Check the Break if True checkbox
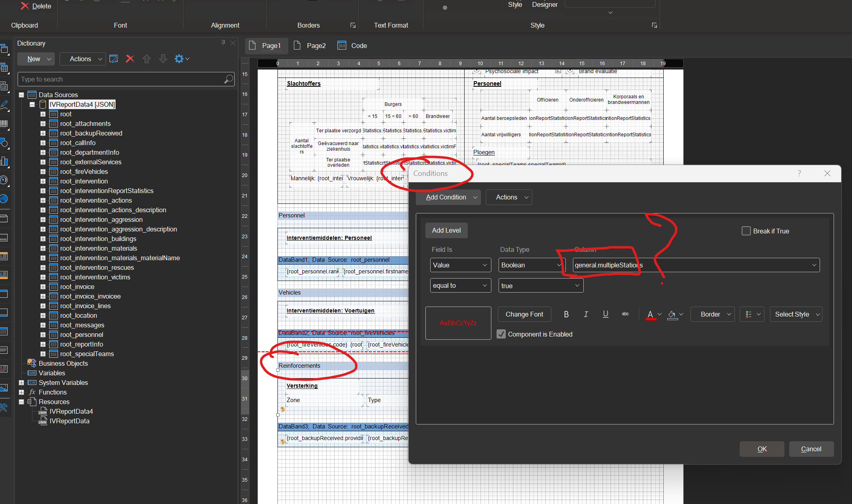This screenshot has width=852, height=504. click(x=746, y=231)
